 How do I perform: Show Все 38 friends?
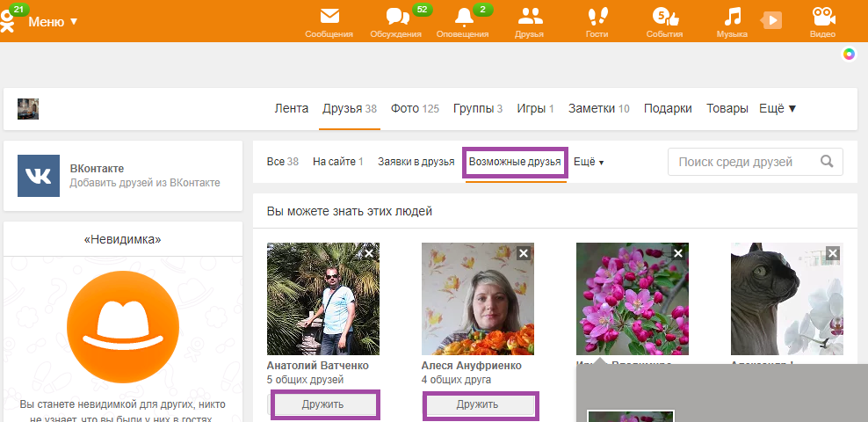(x=282, y=162)
